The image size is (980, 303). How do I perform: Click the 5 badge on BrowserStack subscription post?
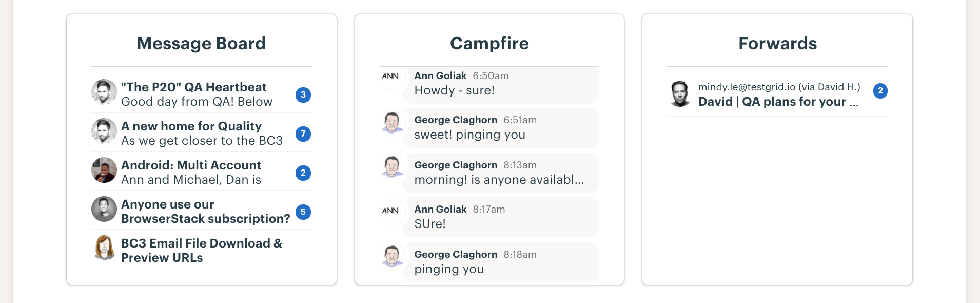point(303,212)
